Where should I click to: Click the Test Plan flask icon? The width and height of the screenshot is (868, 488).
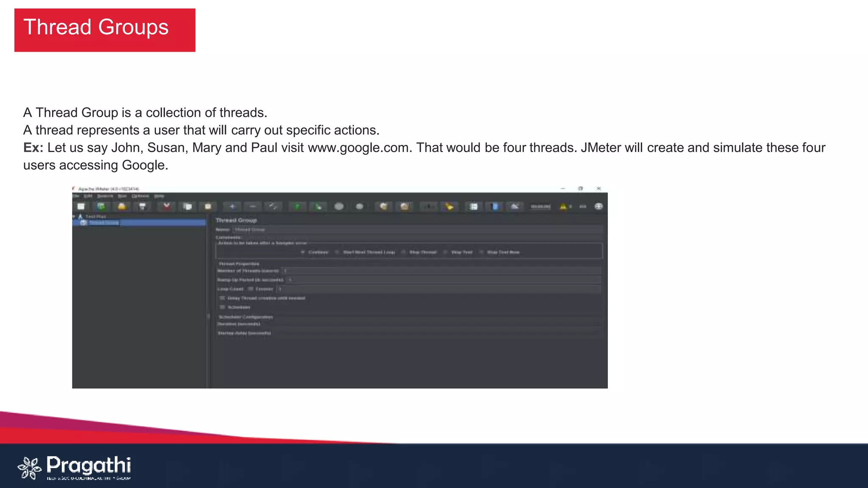pyautogui.click(x=80, y=216)
